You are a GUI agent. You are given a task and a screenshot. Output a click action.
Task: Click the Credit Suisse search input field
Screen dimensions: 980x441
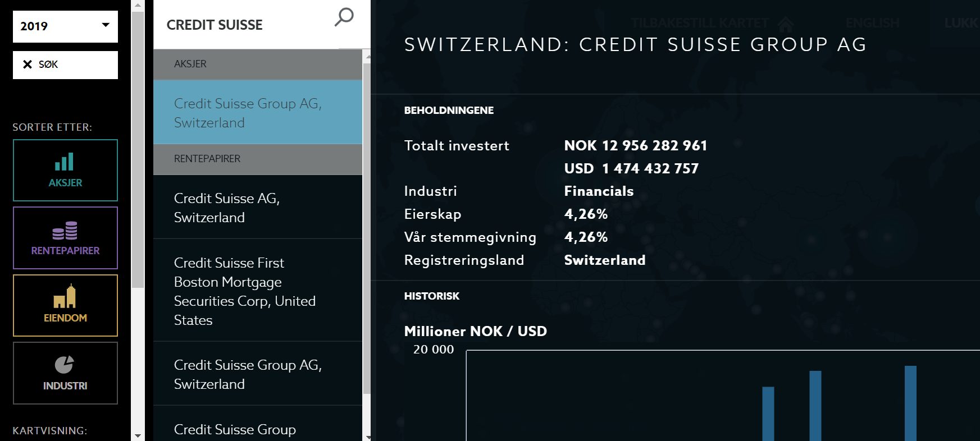[247, 25]
